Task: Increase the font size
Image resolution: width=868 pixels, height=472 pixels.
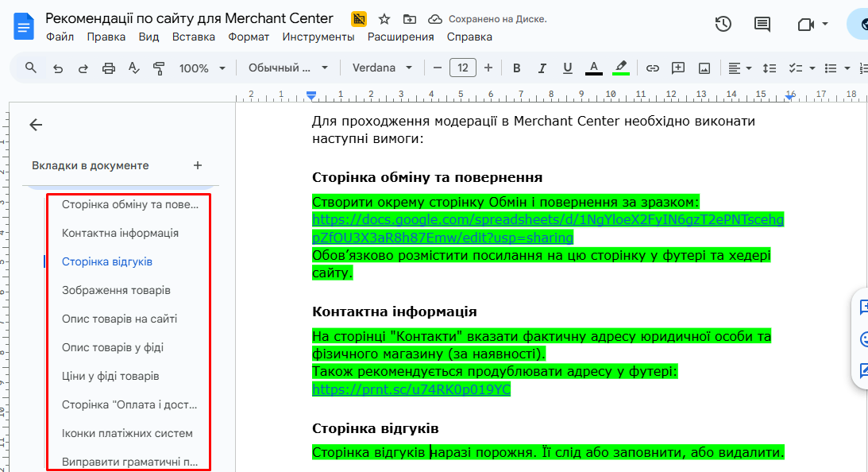Action: (488, 68)
